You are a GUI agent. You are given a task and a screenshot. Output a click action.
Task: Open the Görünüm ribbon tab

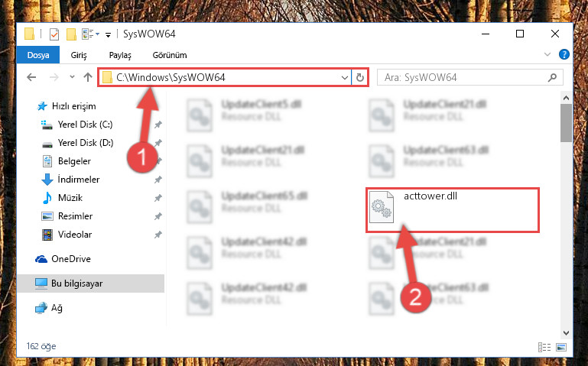170,55
